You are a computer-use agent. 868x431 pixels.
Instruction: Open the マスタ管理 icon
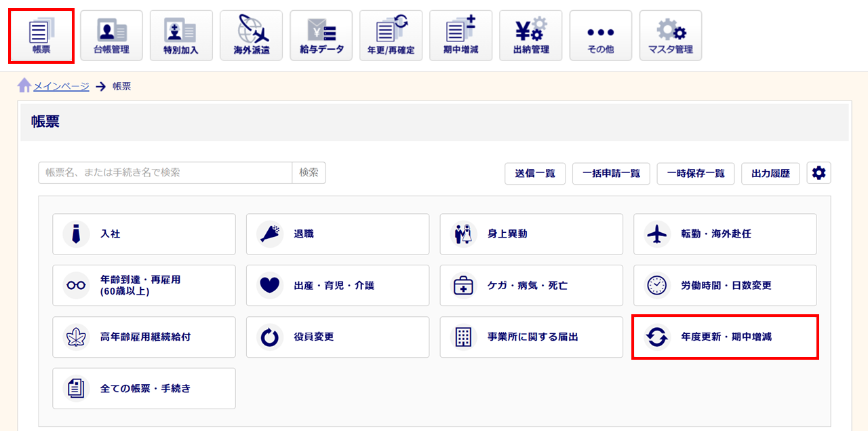tap(670, 36)
